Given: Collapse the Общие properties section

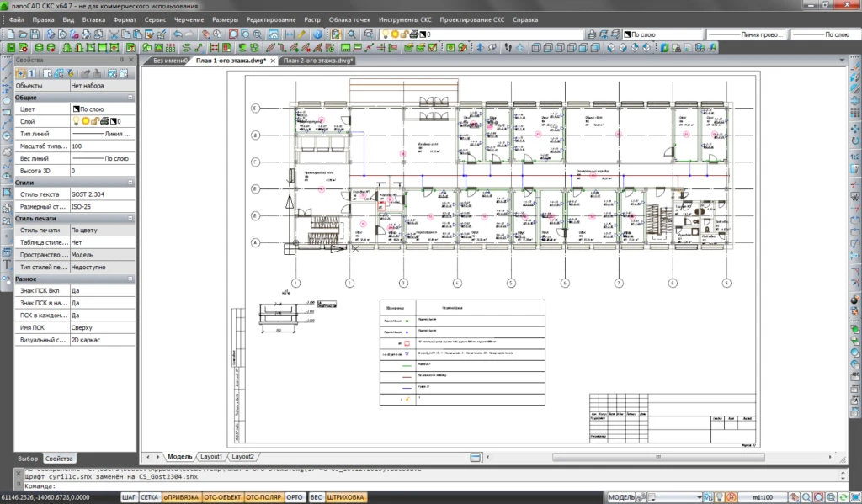Looking at the screenshot, I should coord(130,98).
